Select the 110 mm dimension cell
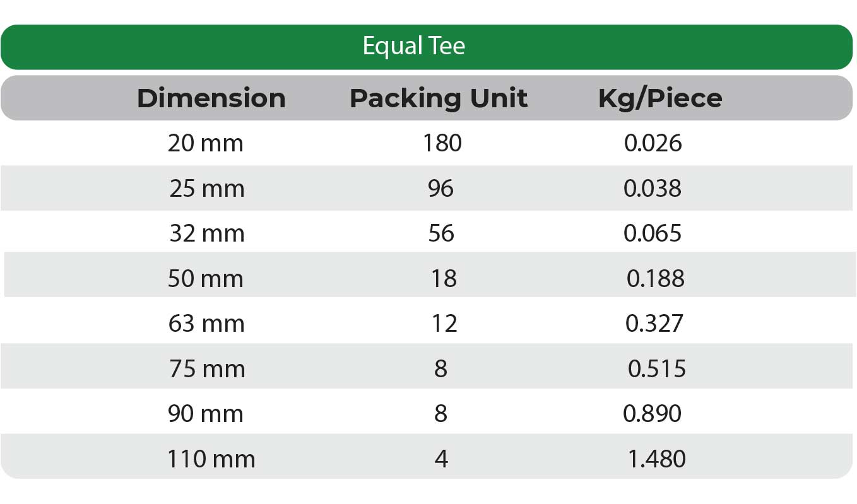Viewport: 857px width, 504px height. [x=211, y=459]
